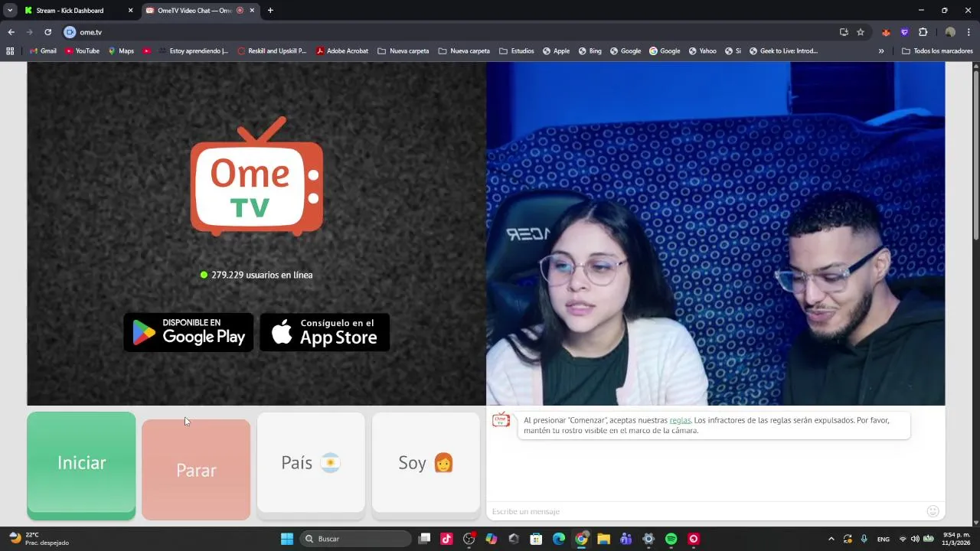Close the Kick Dashboard tab
This screenshot has width=980, height=551.
130,11
